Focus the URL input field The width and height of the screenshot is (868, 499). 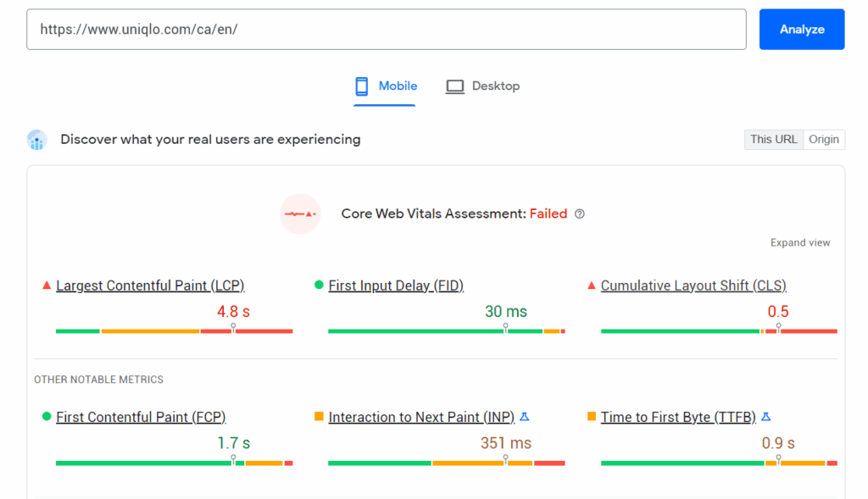point(387,30)
